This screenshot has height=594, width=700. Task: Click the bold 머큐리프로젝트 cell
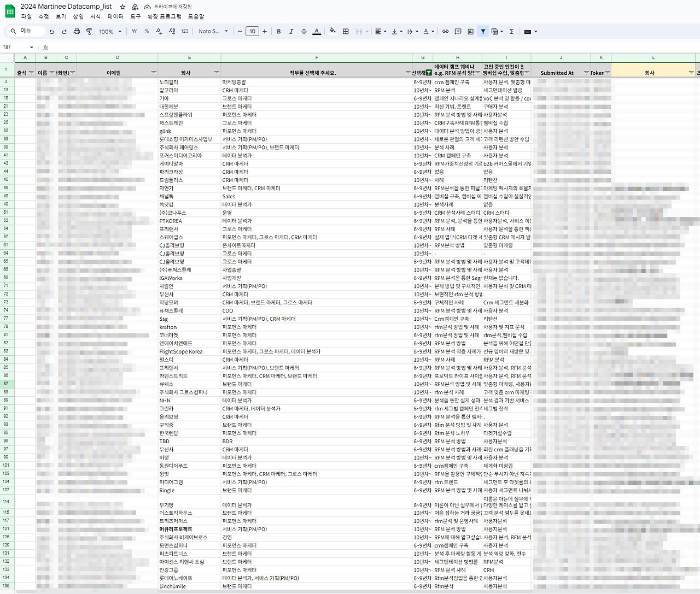(x=189, y=529)
